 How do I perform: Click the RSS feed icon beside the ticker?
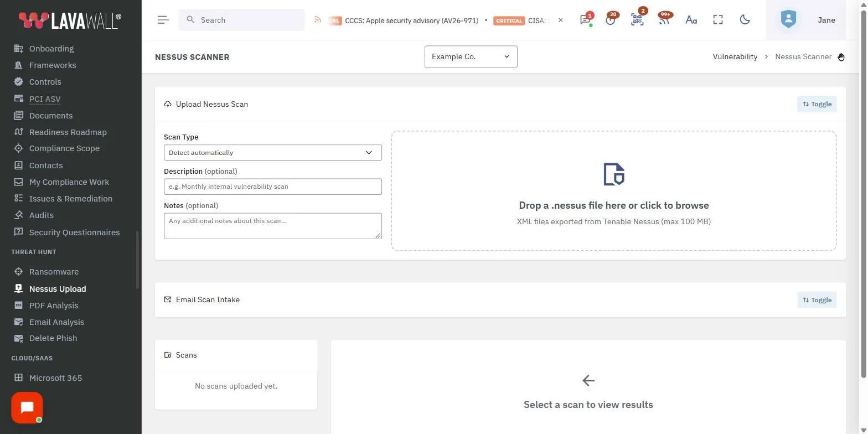pyautogui.click(x=318, y=20)
